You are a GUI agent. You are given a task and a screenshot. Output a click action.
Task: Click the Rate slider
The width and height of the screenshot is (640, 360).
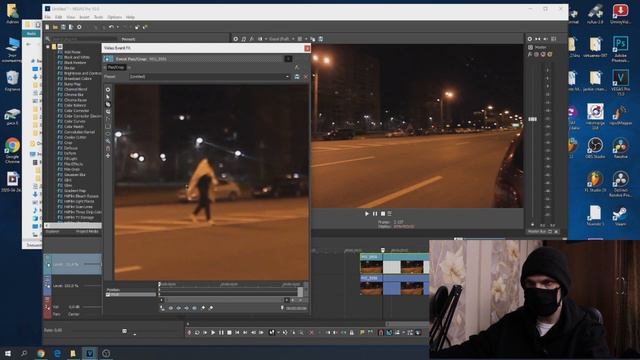124,331
